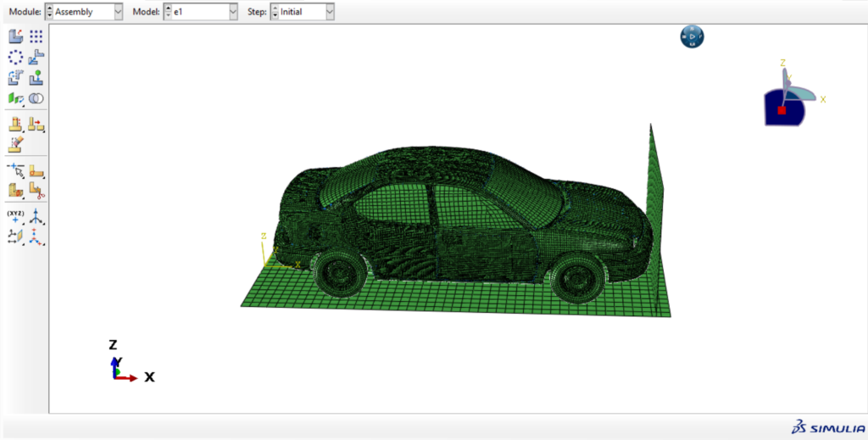Choose the Translate Instance tool
868x440 pixels.
36,57
